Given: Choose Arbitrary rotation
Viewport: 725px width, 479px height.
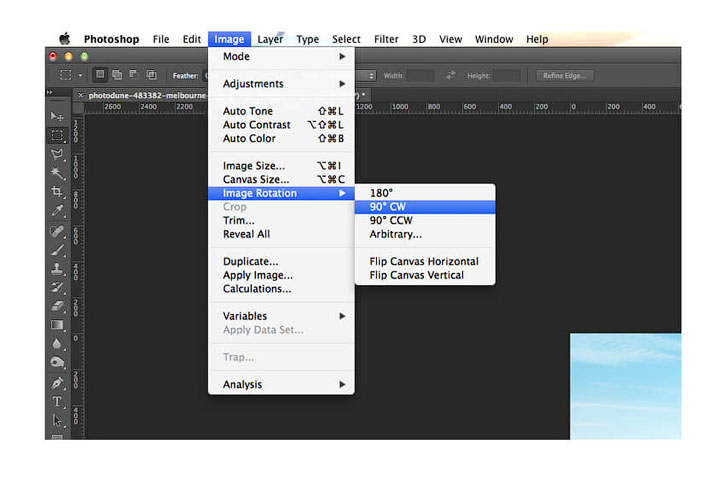Looking at the screenshot, I should coord(425,234).
